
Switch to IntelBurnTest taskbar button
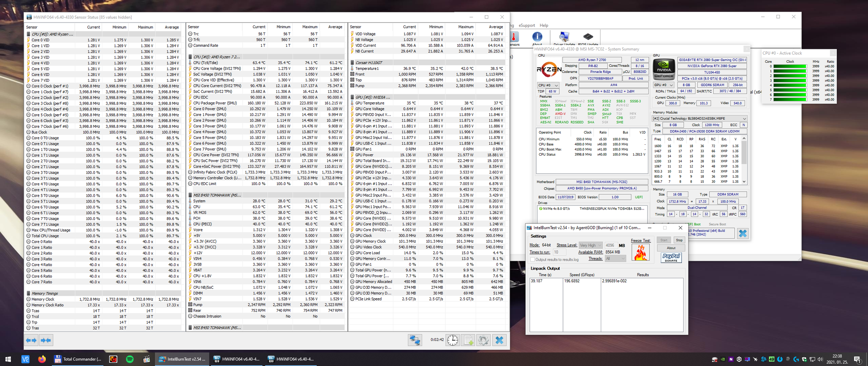click(x=182, y=359)
